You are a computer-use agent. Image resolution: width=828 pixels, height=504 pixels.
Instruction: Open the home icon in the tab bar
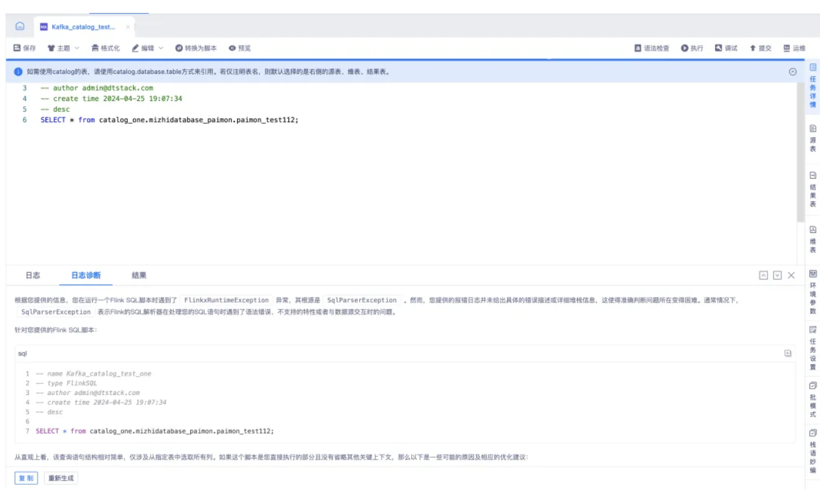click(20, 26)
